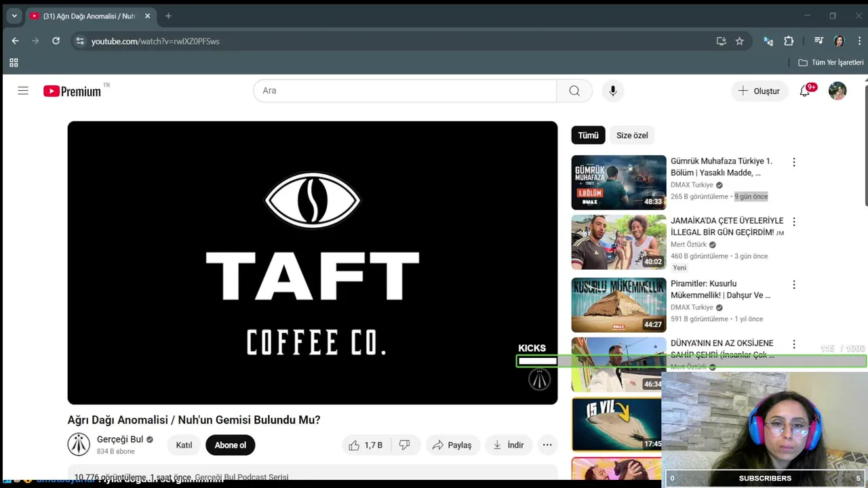Focus the Ara search field
This screenshot has height=488, width=868.
[x=405, y=91]
